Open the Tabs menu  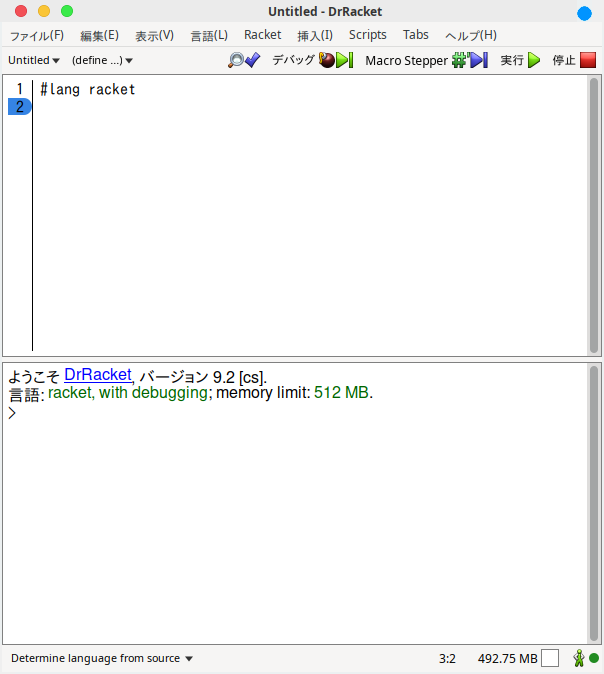(x=416, y=35)
